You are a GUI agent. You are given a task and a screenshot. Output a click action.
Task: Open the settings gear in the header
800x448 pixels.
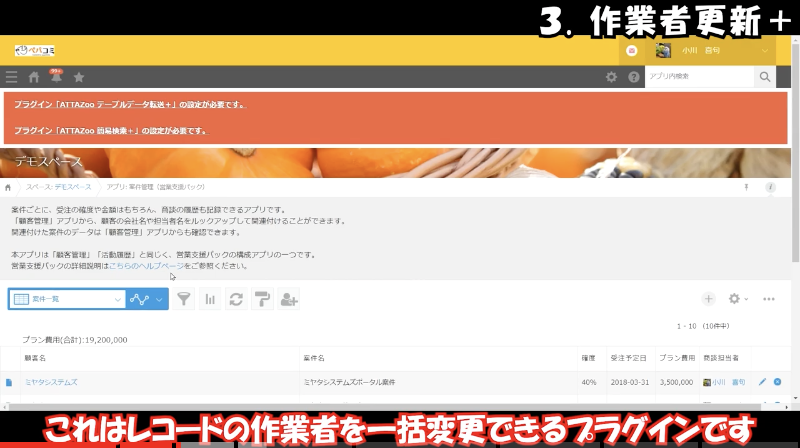click(x=612, y=77)
